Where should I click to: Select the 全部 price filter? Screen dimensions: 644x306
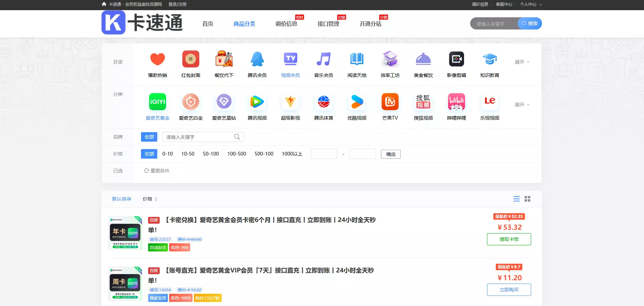(x=149, y=154)
